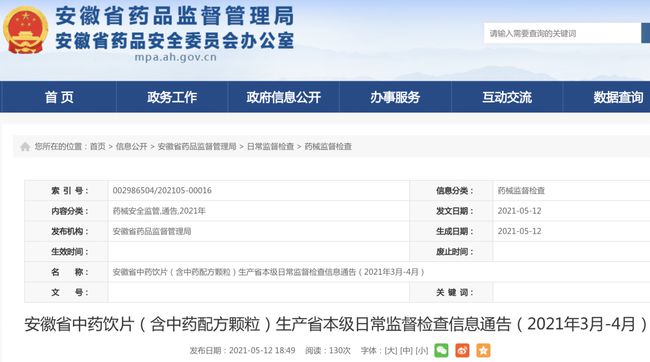Click the search keyword input field
650x362 pixels.
pyautogui.click(x=562, y=33)
